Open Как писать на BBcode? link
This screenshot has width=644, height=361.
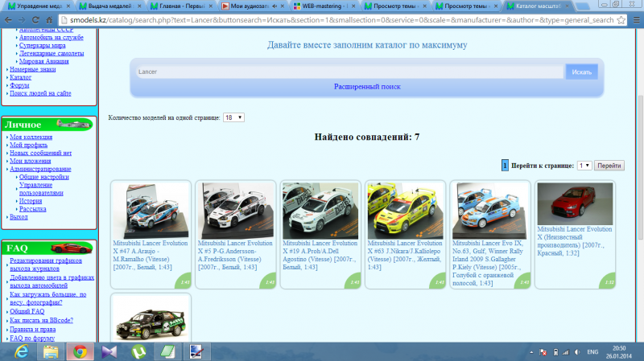click(41, 320)
